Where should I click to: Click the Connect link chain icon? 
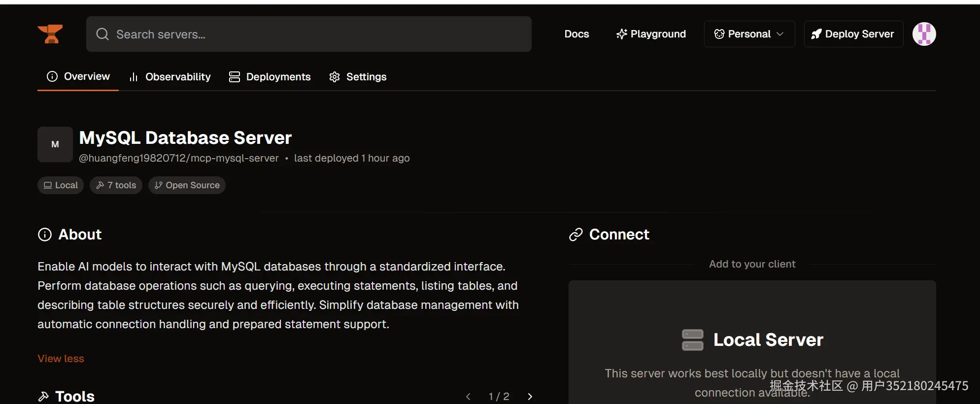tap(576, 235)
